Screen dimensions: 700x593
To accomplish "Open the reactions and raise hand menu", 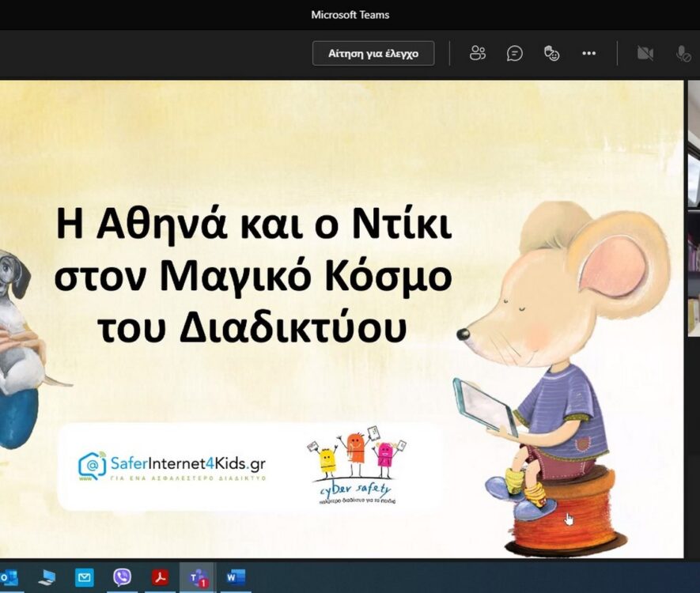I will click(x=552, y=54).
